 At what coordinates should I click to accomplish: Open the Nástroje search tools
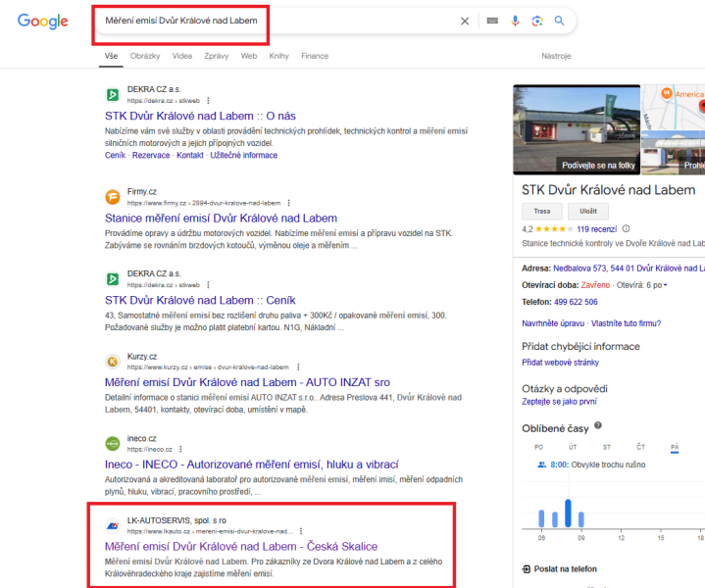(556, 56)
